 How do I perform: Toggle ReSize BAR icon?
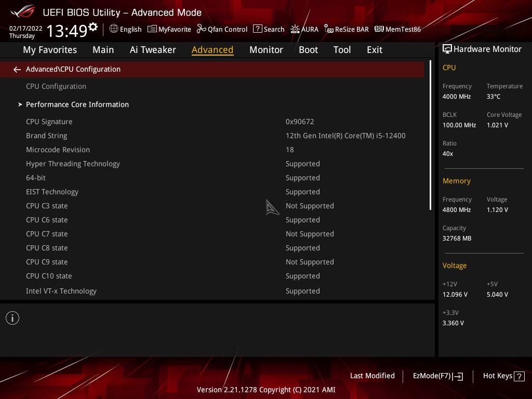point(328,29)
